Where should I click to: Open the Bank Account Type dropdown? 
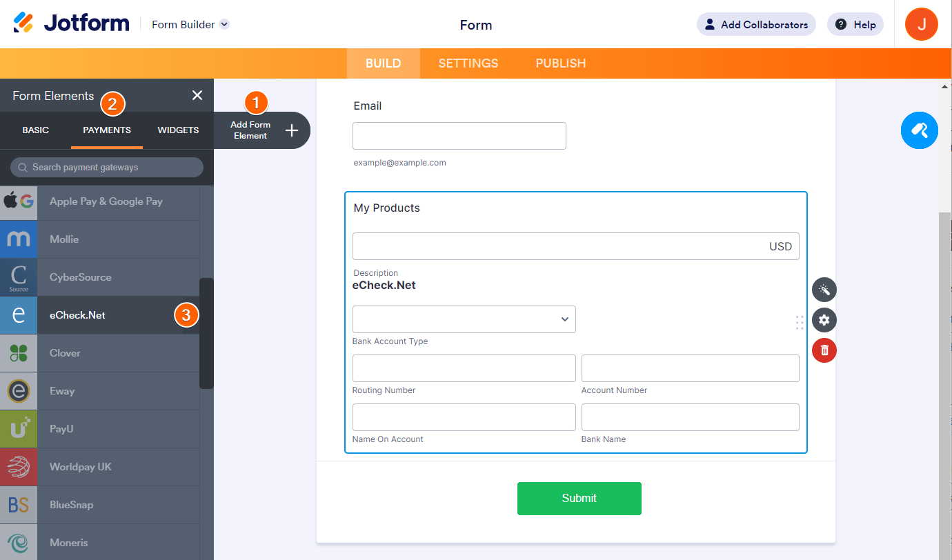click(x=464, y=319)
